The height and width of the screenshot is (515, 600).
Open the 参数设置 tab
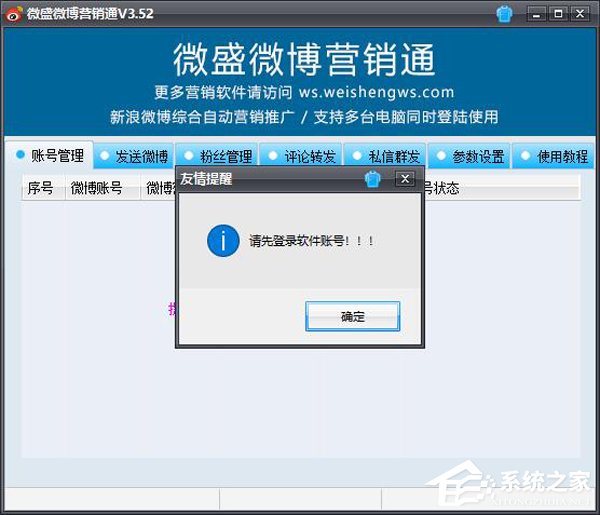[470, 156]
